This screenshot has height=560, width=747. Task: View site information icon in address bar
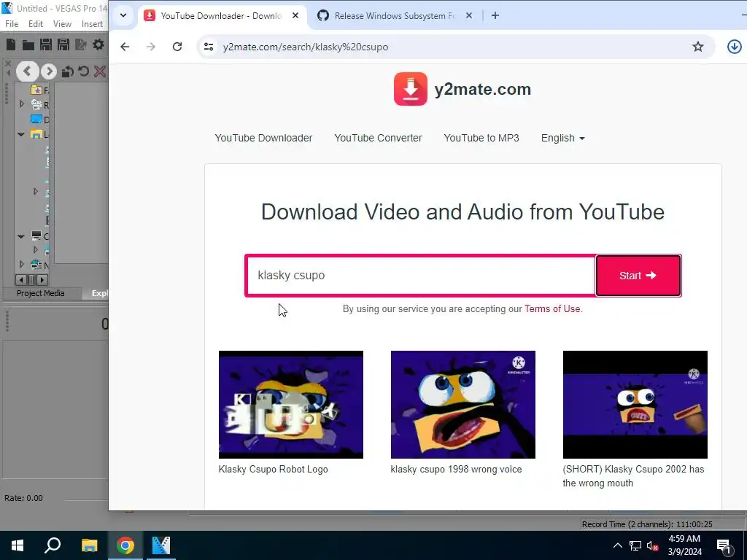pos(209,47)
